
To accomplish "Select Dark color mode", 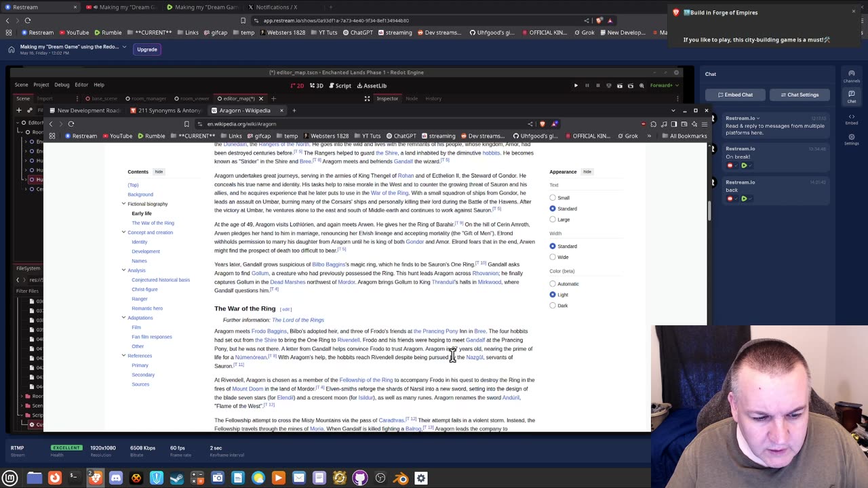I will tap(553, 306).
